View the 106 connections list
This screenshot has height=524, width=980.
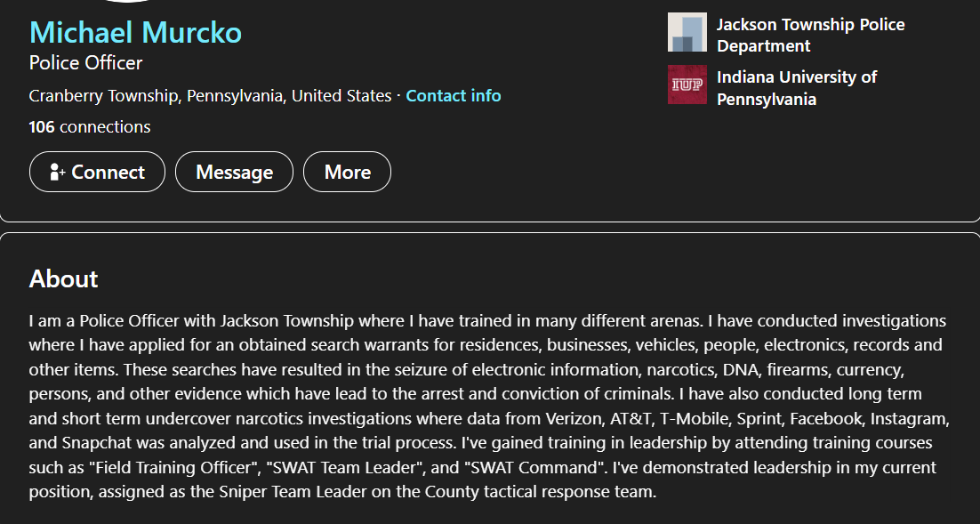90,127
